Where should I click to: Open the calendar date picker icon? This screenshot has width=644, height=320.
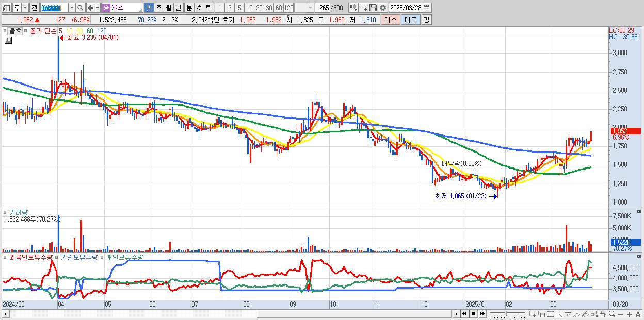tap(426, 8)
